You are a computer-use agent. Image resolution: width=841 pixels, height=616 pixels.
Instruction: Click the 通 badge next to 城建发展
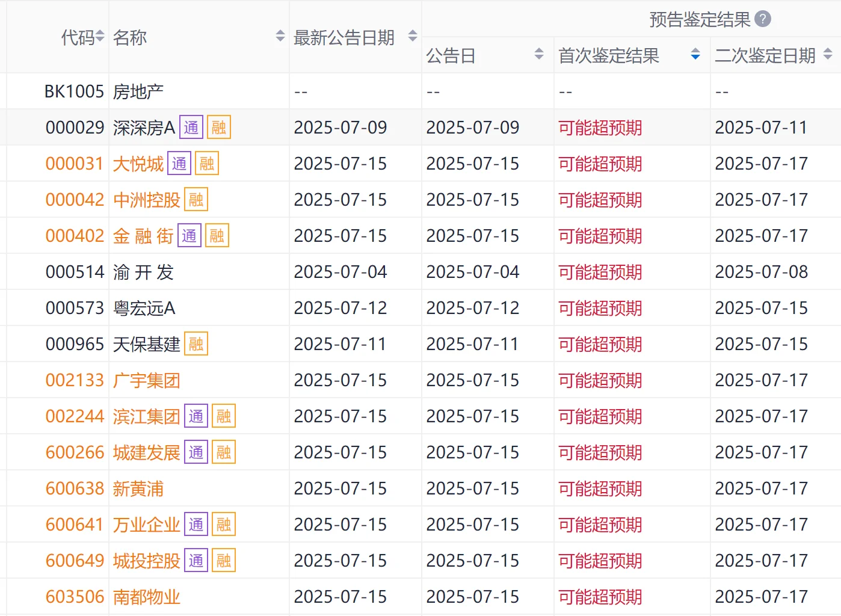[196, 452]
